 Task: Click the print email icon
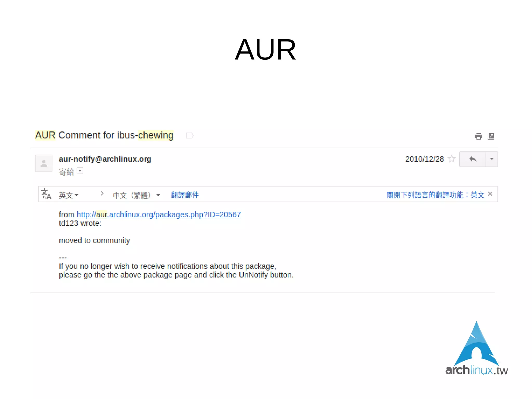478,136
